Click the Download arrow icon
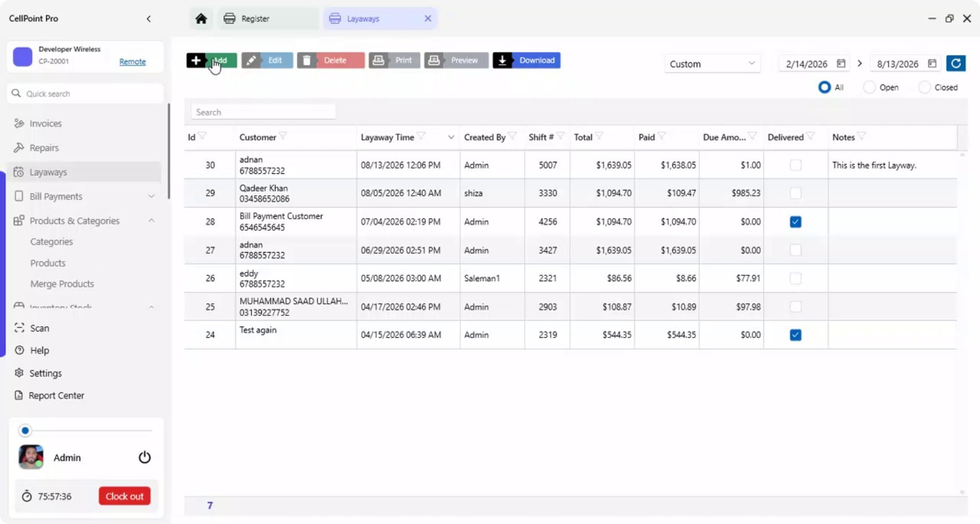The image size is (980, 524). click(502, 60)
